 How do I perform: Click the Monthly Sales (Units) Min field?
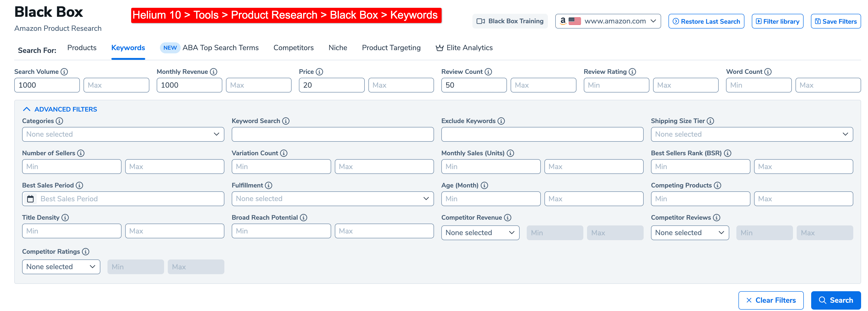(491, 167)
